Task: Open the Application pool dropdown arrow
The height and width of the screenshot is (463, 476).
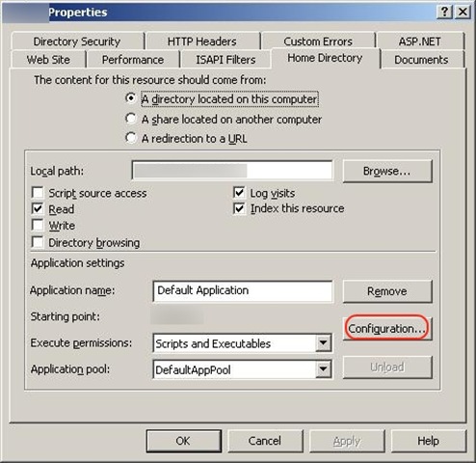Action: 323,369
